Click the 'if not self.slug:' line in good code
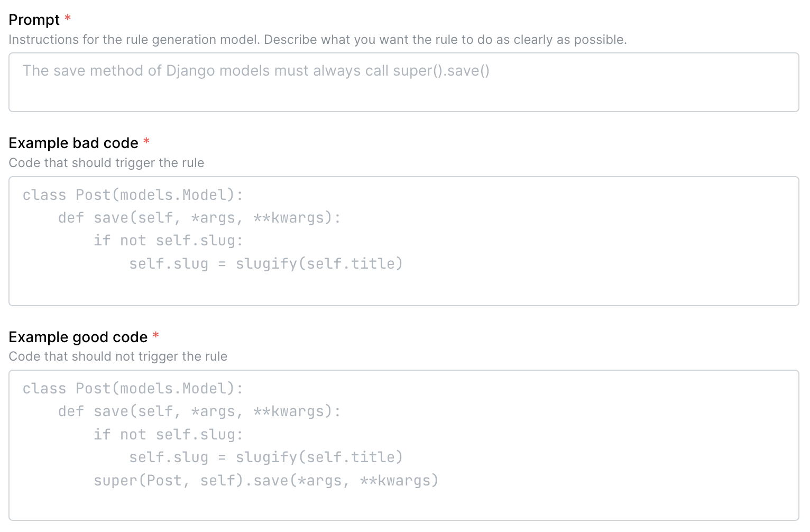Image resolution: width=810 pixels, height=532 pixels. pos(168,434)
